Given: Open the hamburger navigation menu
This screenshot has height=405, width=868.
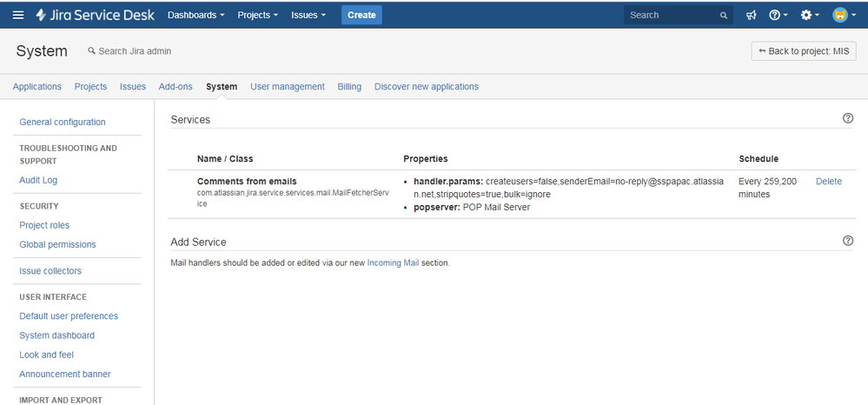Looking at the screenshot, I should [18, 15].
